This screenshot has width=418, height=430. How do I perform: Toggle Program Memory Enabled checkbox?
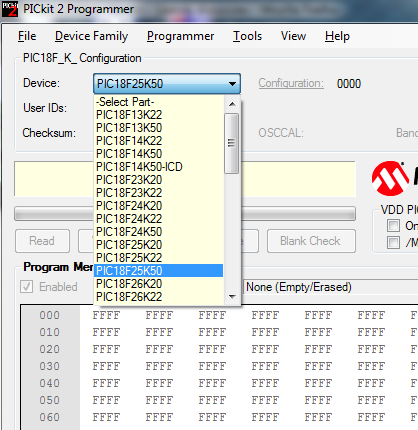(27, 287)
